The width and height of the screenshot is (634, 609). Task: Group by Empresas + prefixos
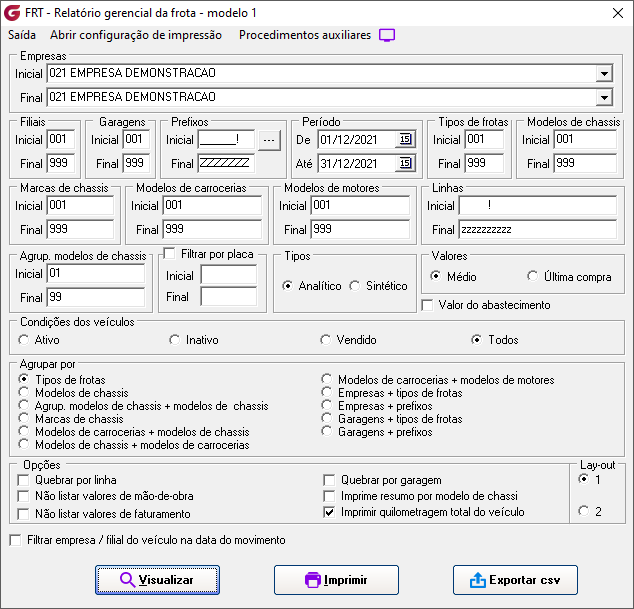(327, 405)
